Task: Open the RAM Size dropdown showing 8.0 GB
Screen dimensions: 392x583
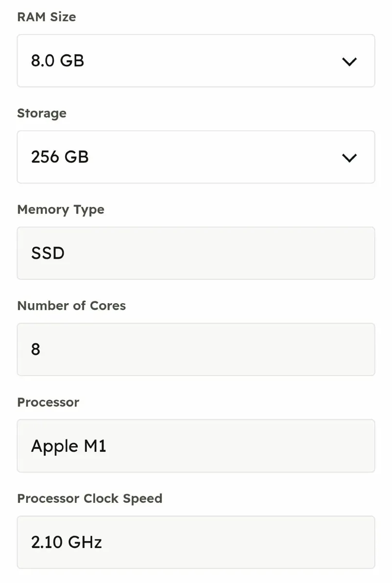Action: 196,61
